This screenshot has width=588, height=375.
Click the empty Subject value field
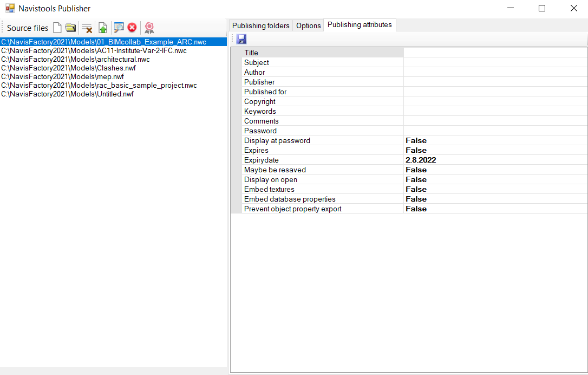click(x=495, y=62)
